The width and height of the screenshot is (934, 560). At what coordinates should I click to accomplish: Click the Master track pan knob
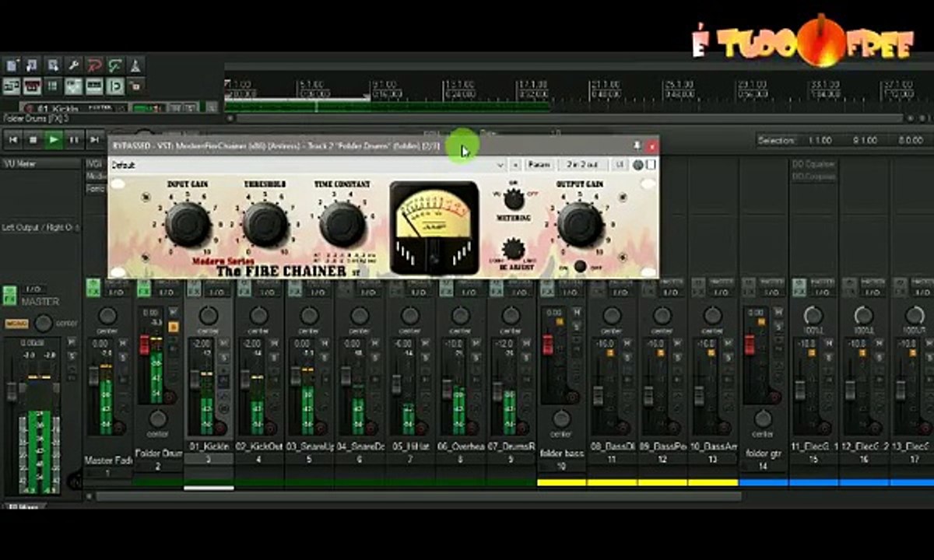pos(44,323)
